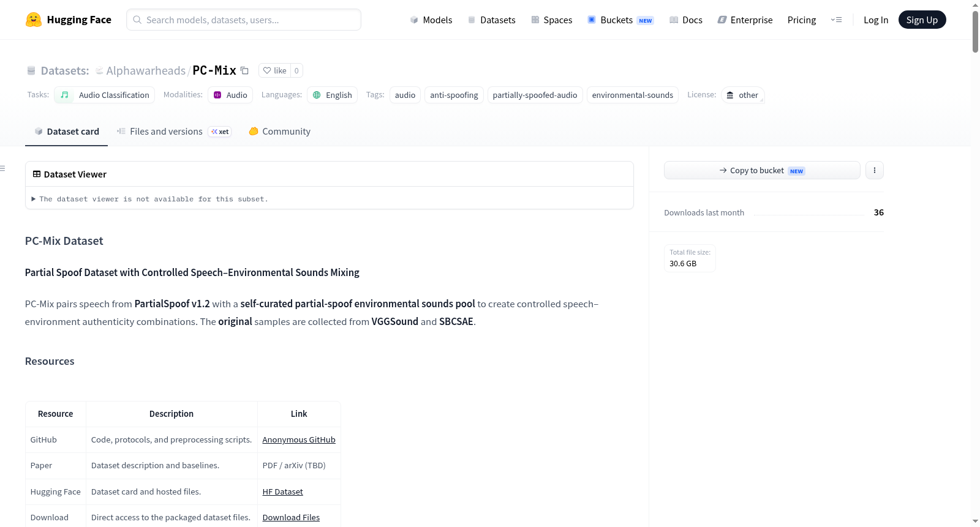
Task: Click the Audio Classification task tag
Action: pyautogui.click(x=104, y=95)
